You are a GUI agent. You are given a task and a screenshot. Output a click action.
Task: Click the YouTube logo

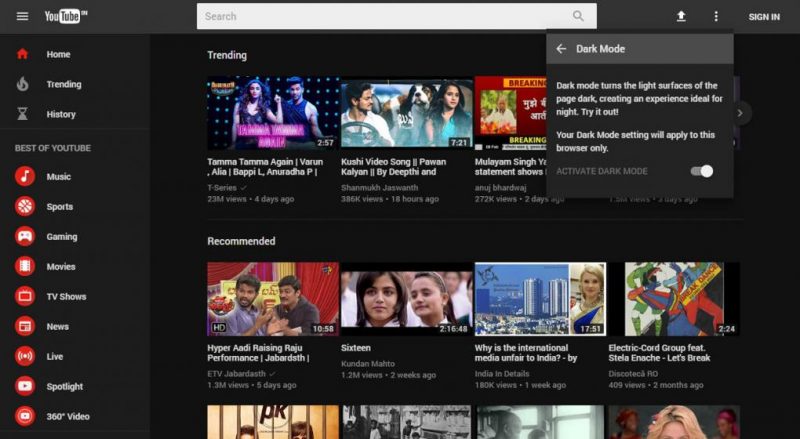(66, 16)
